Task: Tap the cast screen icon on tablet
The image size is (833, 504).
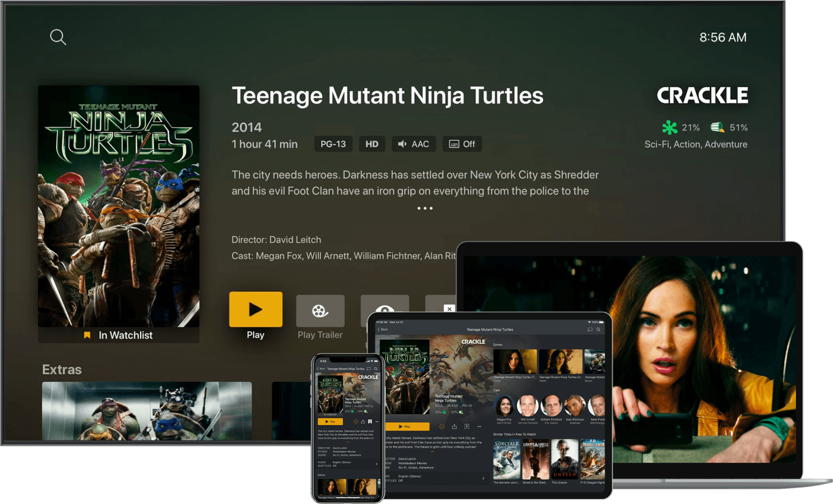Action: (589, 329)
